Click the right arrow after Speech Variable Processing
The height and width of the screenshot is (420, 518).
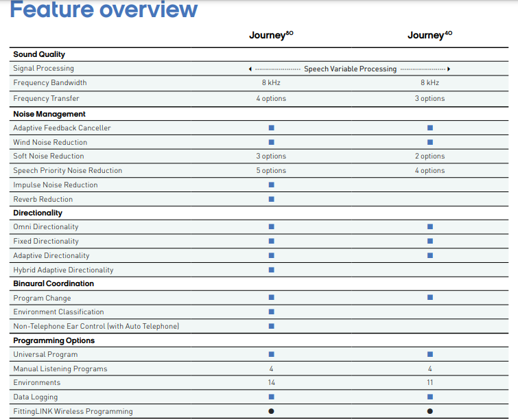pyautogui.click(x=449, y=69)
